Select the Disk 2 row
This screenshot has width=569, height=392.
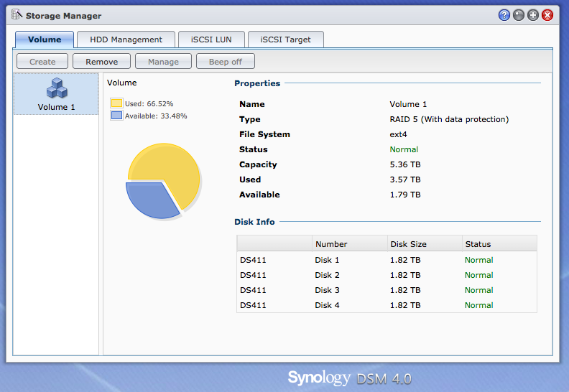coord(387,275)
